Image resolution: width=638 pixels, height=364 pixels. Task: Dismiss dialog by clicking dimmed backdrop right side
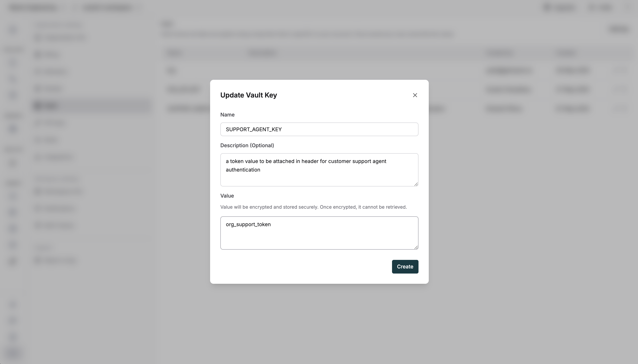click(525, 200)
